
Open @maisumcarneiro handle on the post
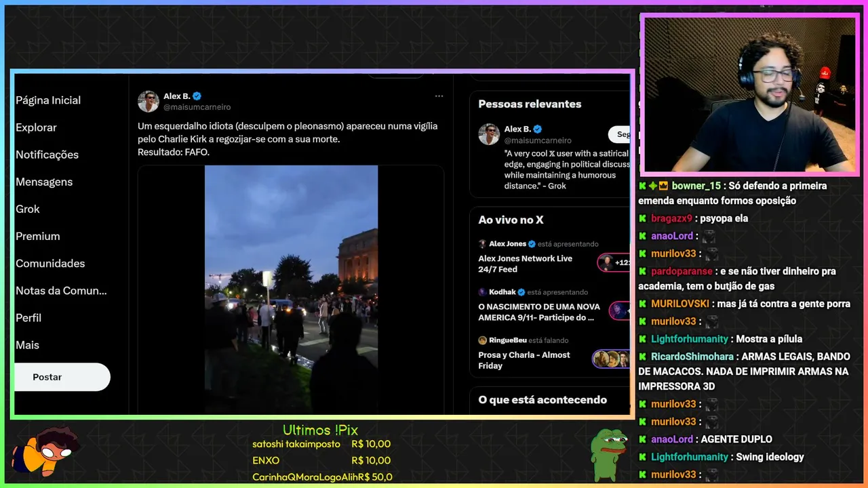[197, 107]
